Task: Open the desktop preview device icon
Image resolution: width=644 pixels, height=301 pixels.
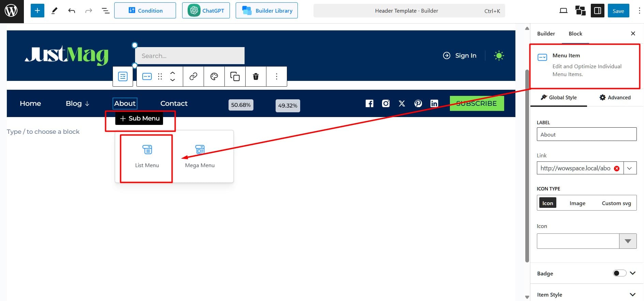Action: point(563,11)
